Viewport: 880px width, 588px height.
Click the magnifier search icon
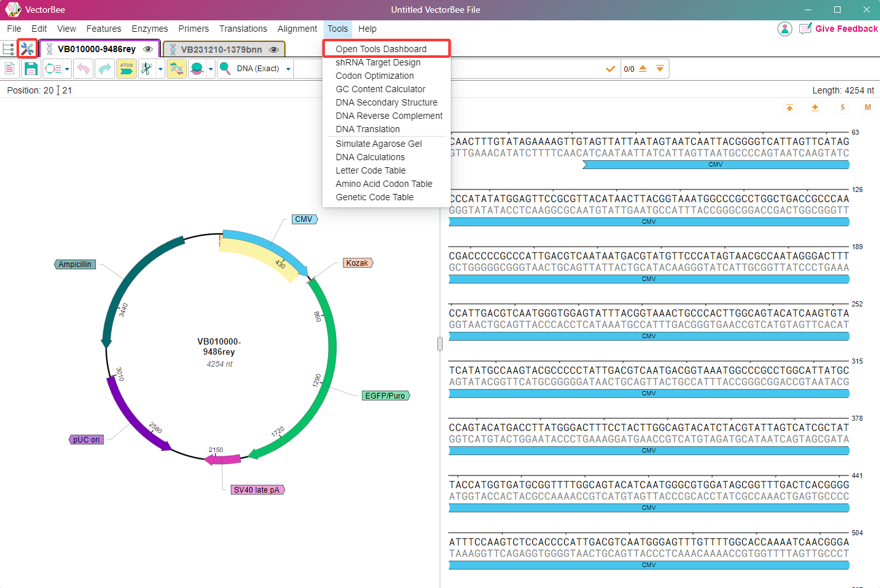click(x=225, y=68)
